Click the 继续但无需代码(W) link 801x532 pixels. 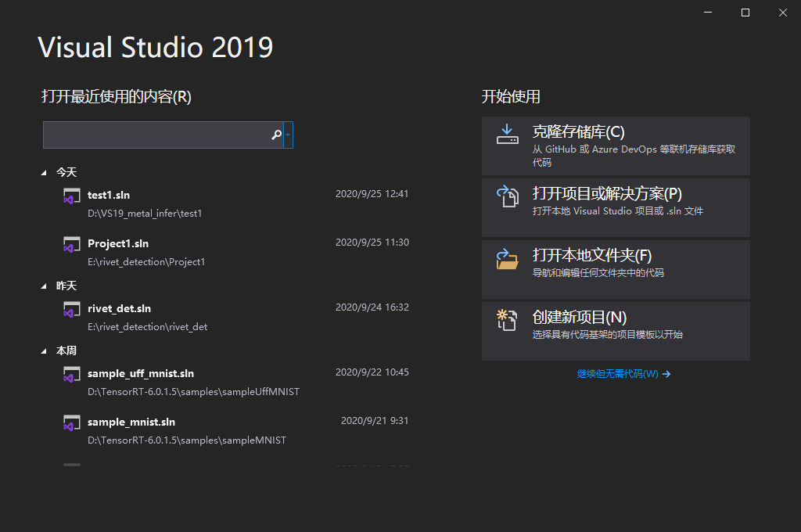[623, 374]
